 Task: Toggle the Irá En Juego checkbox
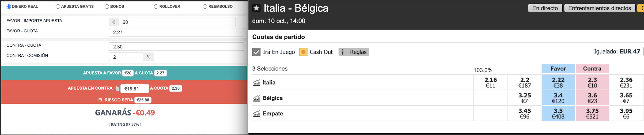[x=256, y=52]
